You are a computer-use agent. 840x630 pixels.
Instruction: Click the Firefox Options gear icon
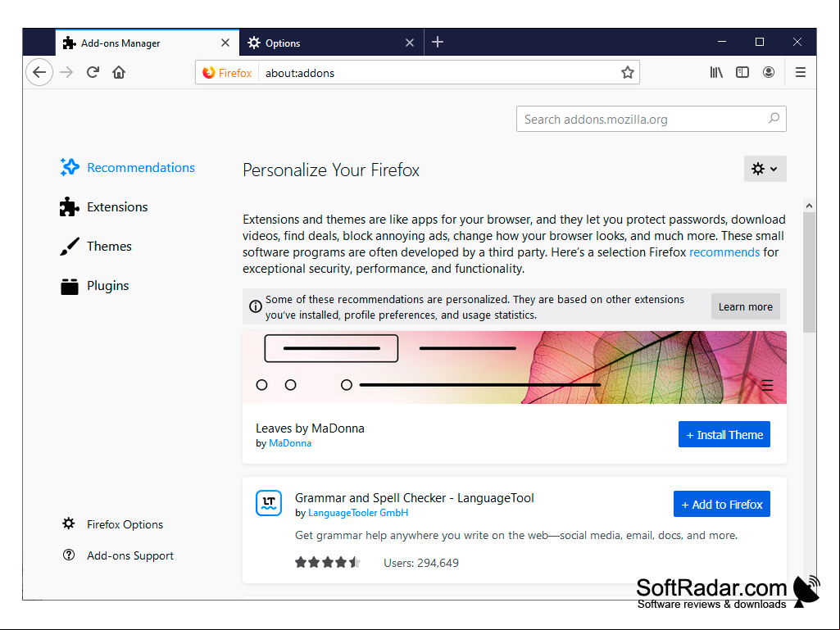(69, 523)
